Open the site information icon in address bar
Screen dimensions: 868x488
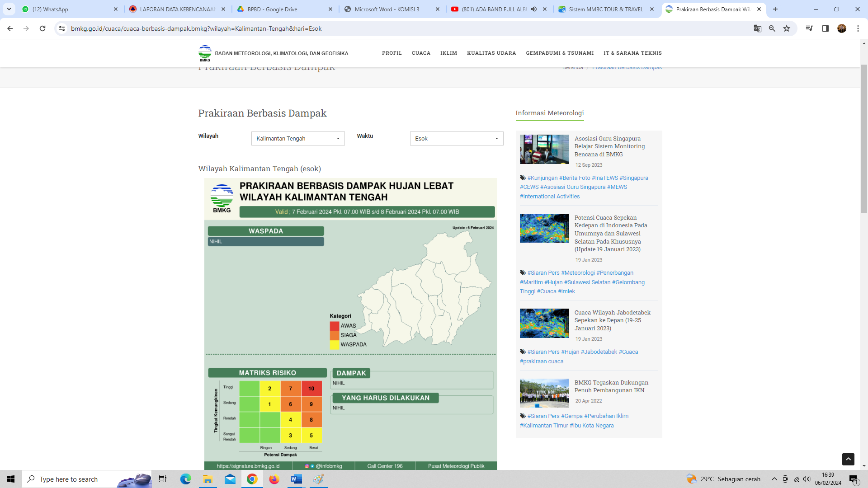[62, 28]
